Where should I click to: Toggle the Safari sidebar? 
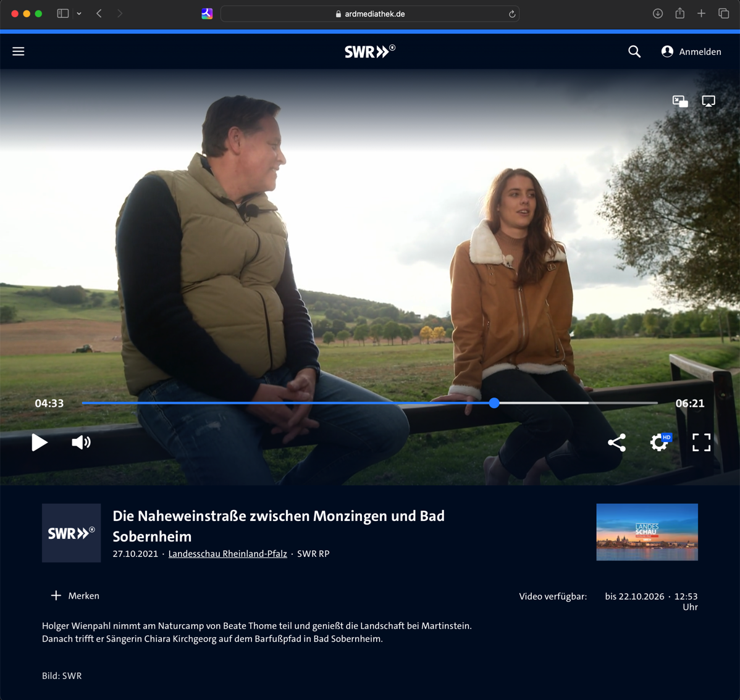click(x=63, y=14)
